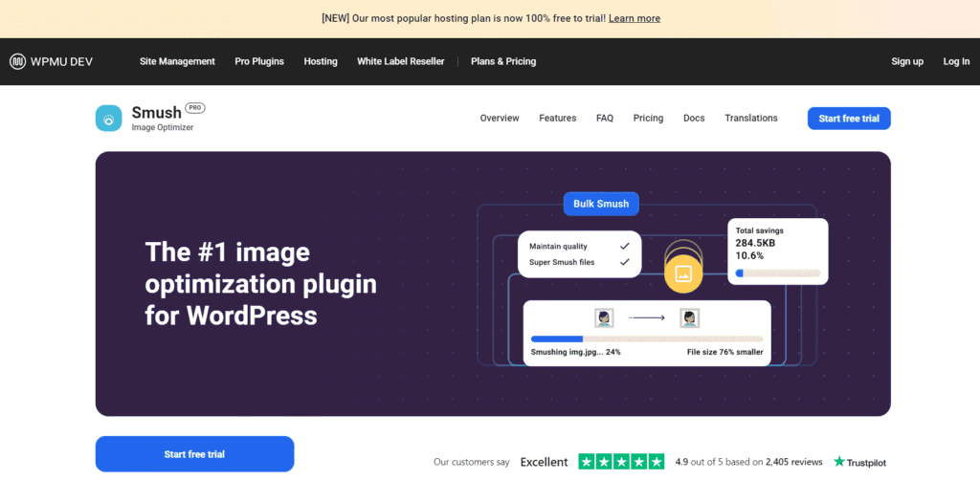The height and width of the screenshot is (481, 980).
Task: Open the Pro Plugins menu
Action: tap(259, 61)
